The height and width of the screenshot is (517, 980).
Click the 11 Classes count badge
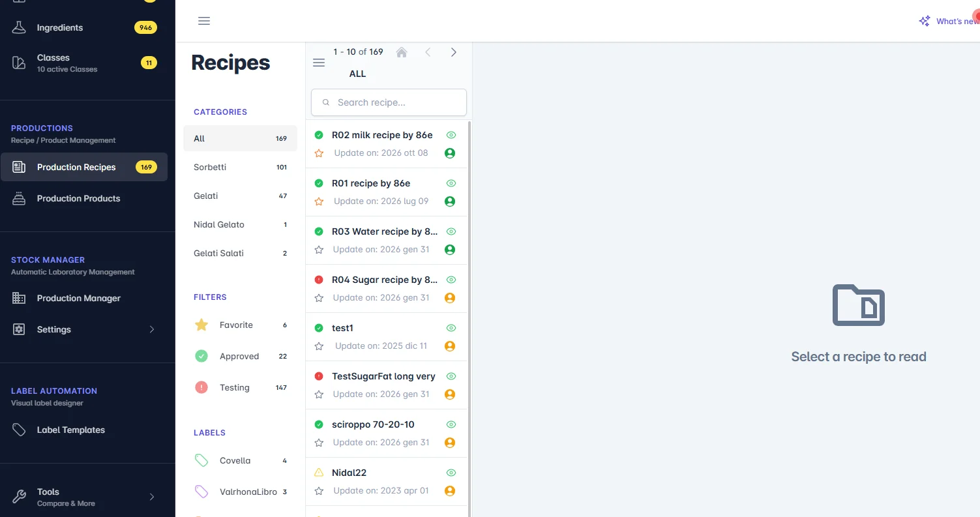point(149,63)
